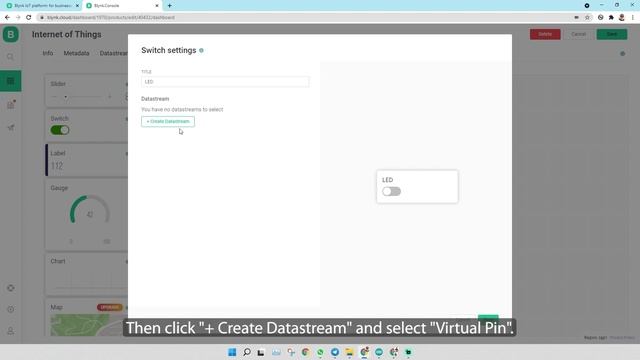Toggle the LED switch in the preview
This screenshot has height=360, width=640.
(x=391, y=191)
